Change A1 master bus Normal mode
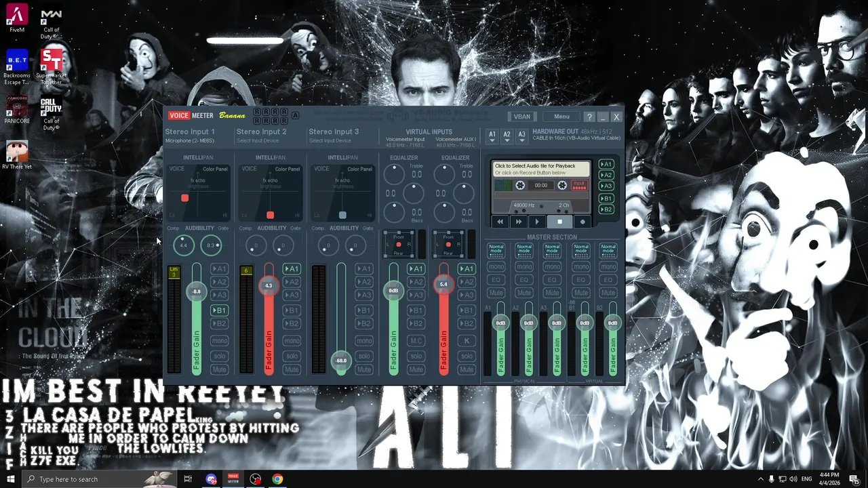This screenshot has width=868, height=488. 496,250
